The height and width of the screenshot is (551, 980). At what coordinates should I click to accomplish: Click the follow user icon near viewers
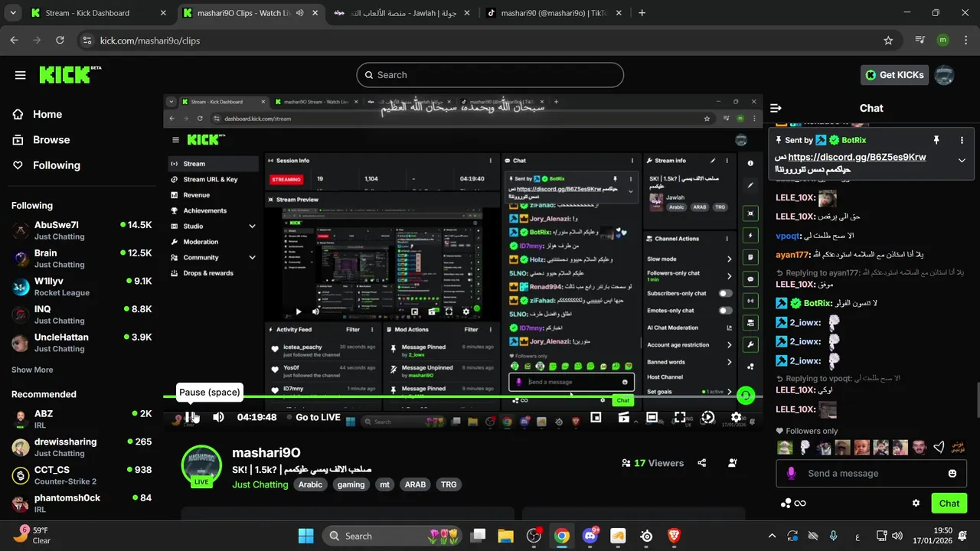(733, 463)
